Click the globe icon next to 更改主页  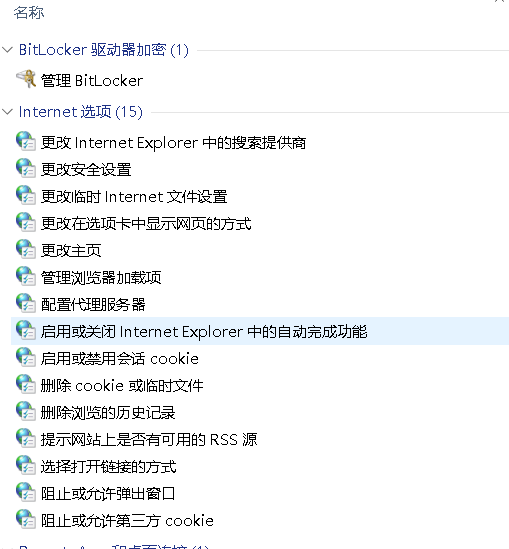click(26, 249)
